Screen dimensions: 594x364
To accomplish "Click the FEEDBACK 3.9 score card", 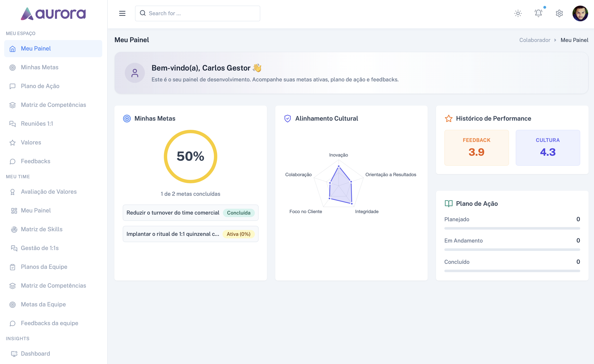I will click(476, 148).
